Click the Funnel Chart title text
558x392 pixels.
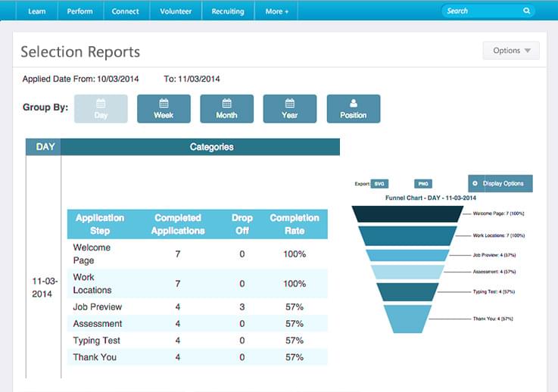click(x=431, y=198)
